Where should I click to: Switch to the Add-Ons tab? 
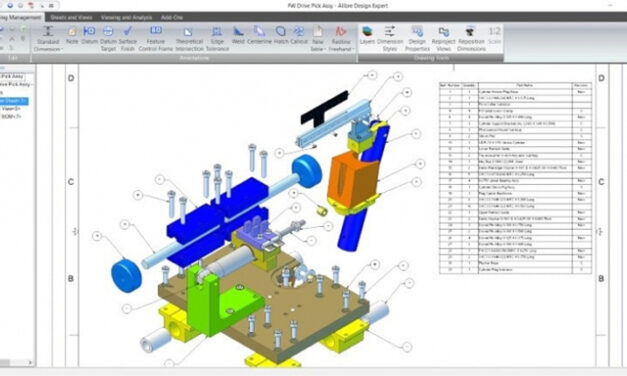coord(172,17)
